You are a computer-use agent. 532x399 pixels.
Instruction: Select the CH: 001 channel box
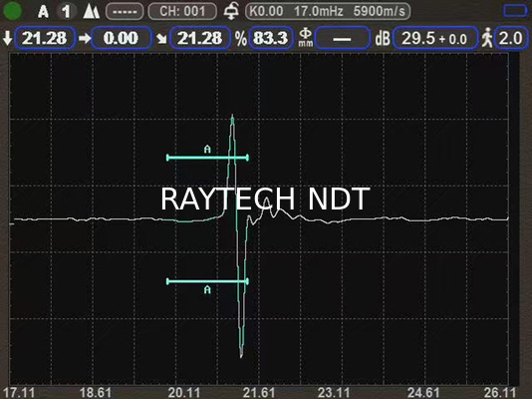[x=182, y=12]
